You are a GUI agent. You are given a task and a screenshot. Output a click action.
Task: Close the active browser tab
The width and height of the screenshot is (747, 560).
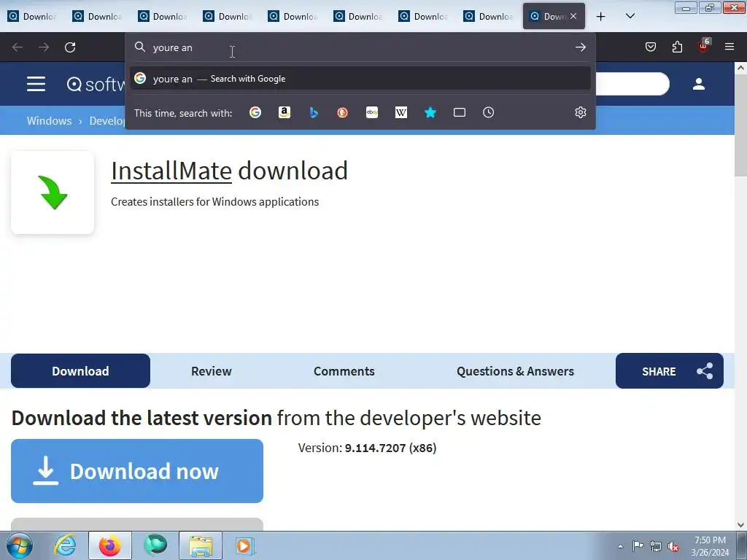coord(573,16)
